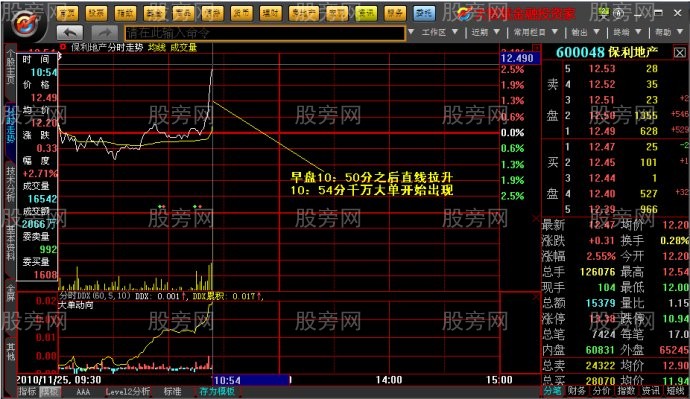Click the 大单动向 indicator label
The height and width of the screenshot is (399, 690).
(76, 305)
